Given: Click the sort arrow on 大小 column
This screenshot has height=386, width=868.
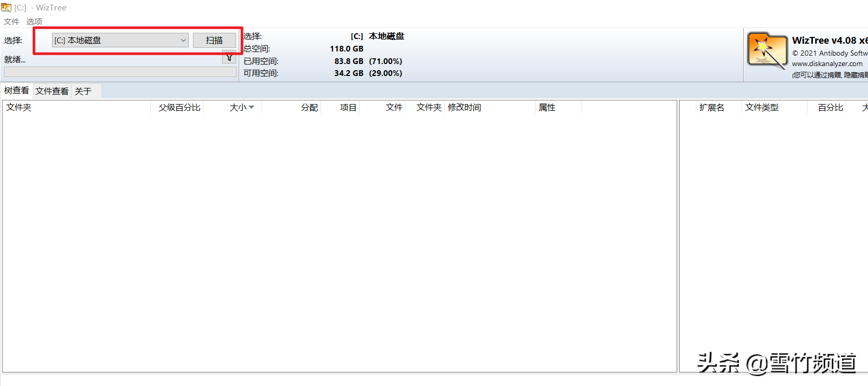Looking at the screenshot, I should point(252,107).
